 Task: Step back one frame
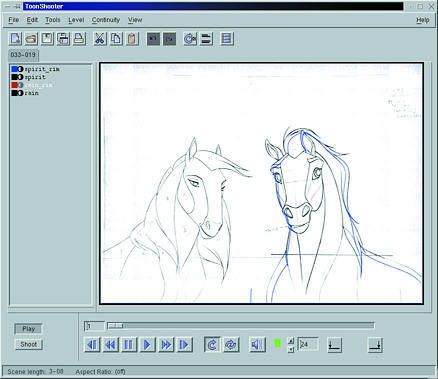(92, 344)
